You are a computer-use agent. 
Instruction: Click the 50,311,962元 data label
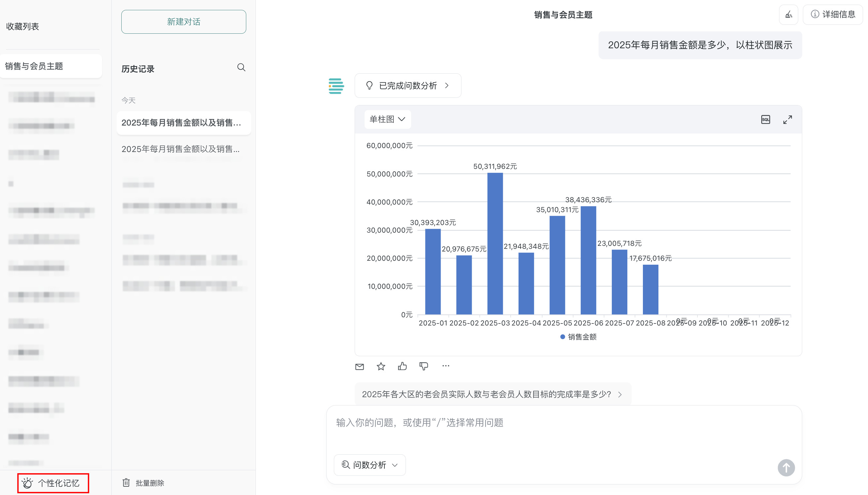(495, 166)
